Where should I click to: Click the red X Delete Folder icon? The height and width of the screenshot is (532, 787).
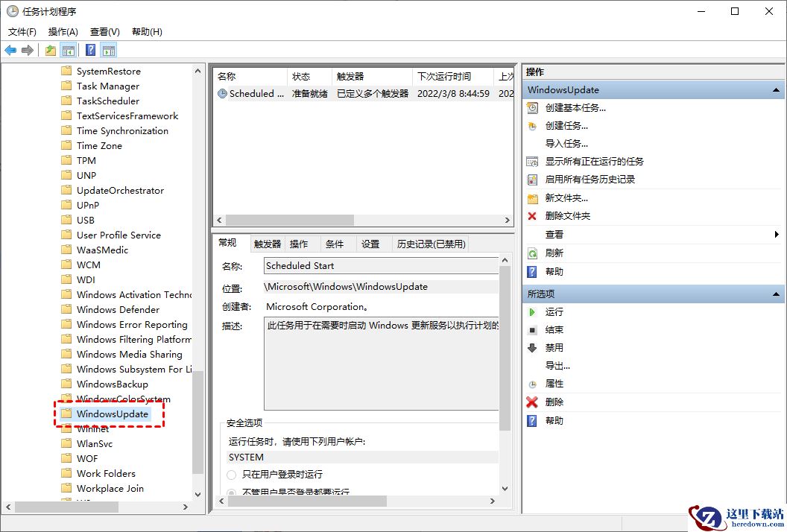[x=533, y=216]
